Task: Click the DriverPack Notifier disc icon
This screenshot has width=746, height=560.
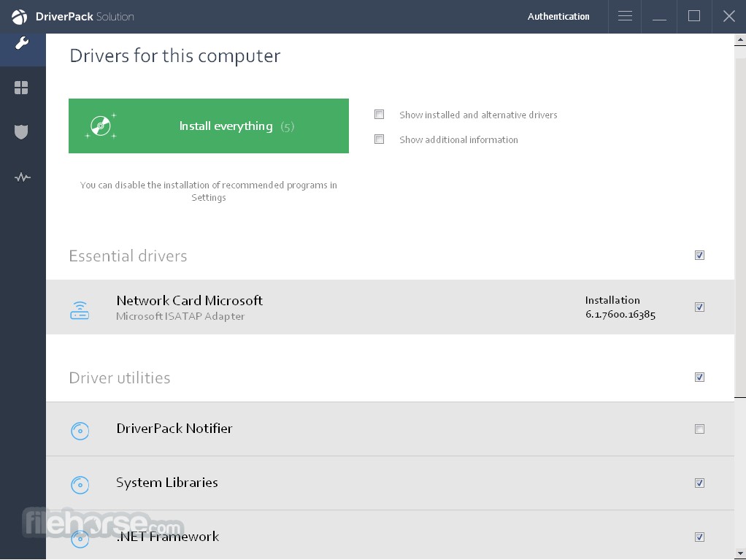Action: point(80,431)
